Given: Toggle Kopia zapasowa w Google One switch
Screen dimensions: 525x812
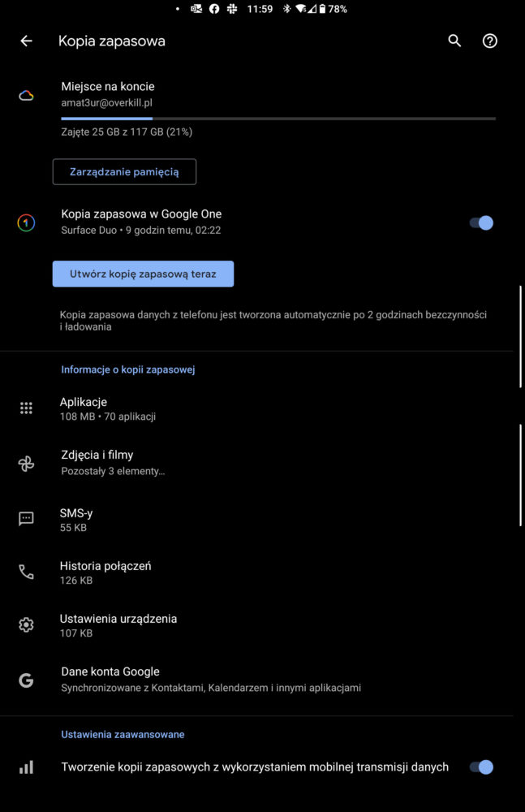Looking at the screenshot, I should click(481, 222).
